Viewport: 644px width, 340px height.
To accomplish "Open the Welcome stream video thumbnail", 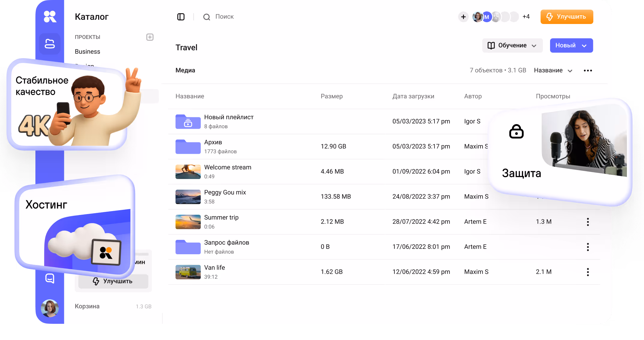I will pyautogui.click(x=188, y=171).
